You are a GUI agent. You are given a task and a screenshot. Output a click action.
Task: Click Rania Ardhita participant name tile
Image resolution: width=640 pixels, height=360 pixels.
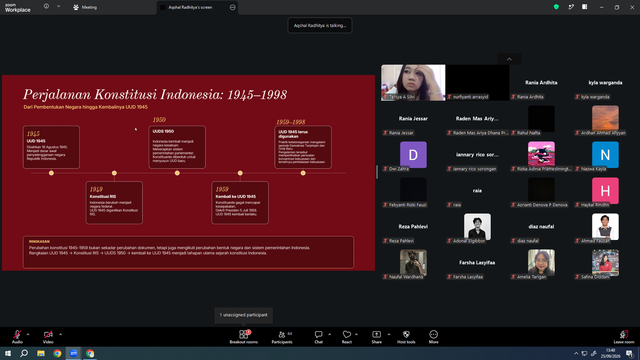click(x=541, y=82)
